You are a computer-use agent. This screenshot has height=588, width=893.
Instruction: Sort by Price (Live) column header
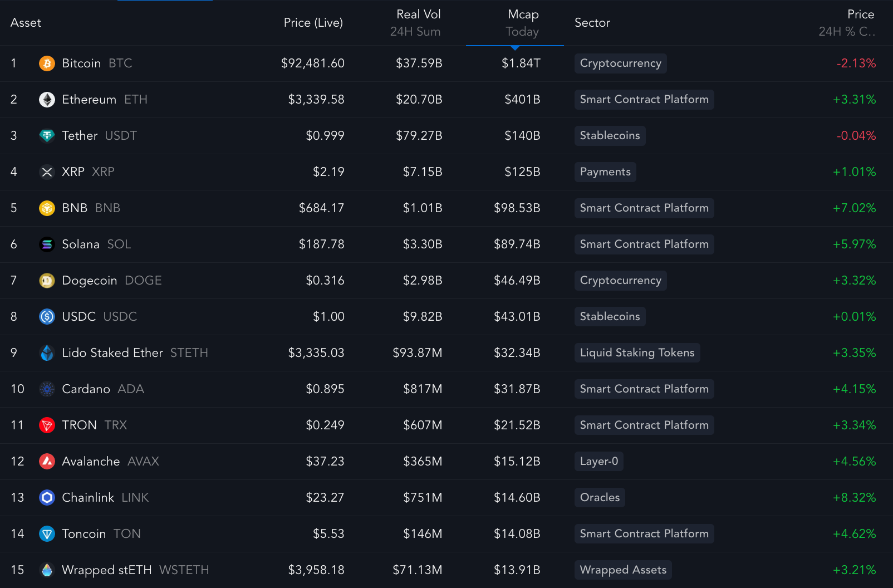[x=313, y=23]
